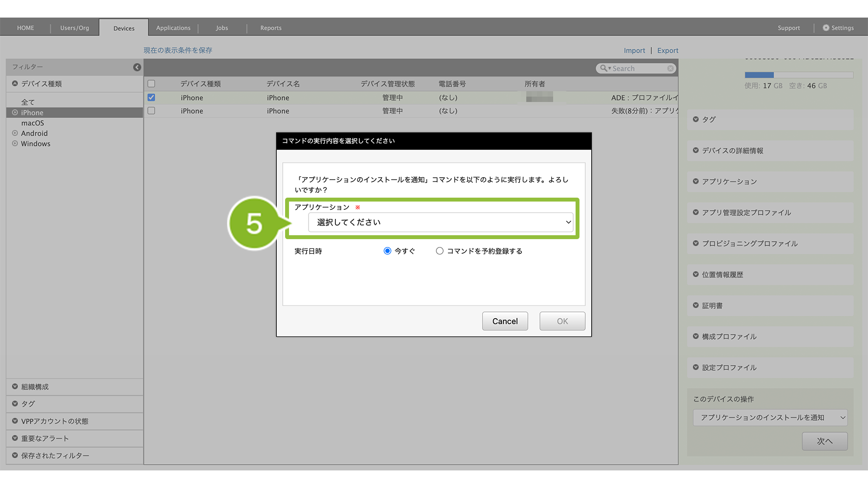The width and height of the screenshot is (868, 488).
Task: Click the search magnifier icon
Action: 603,68
